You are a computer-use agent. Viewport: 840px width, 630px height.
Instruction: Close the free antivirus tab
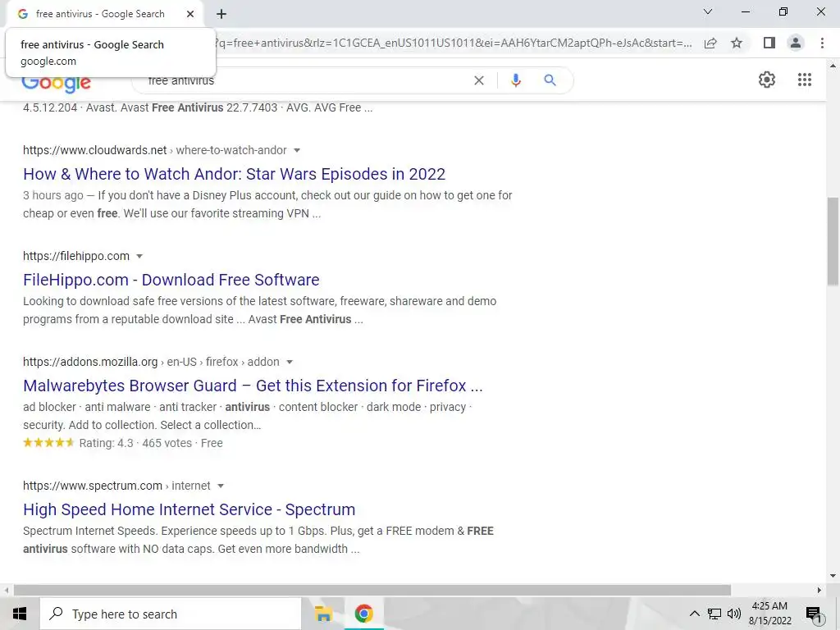pos(190,14)
